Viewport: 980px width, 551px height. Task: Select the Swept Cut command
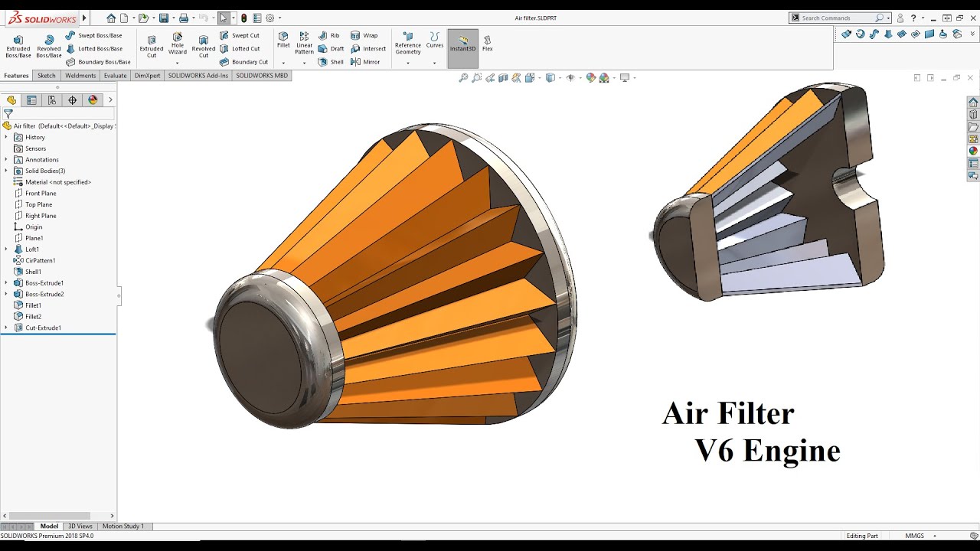pyautogui.click(x=240, y=35)
